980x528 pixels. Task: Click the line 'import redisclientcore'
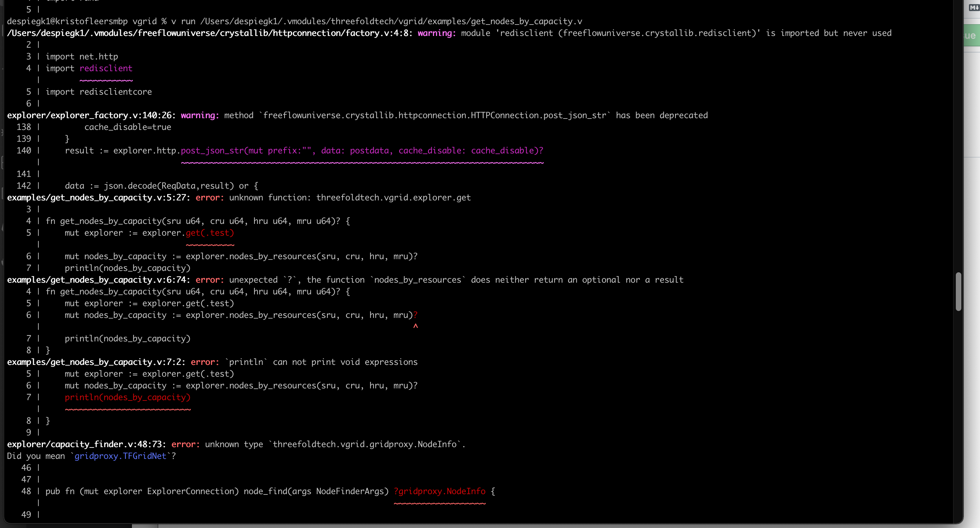[98, 92]
